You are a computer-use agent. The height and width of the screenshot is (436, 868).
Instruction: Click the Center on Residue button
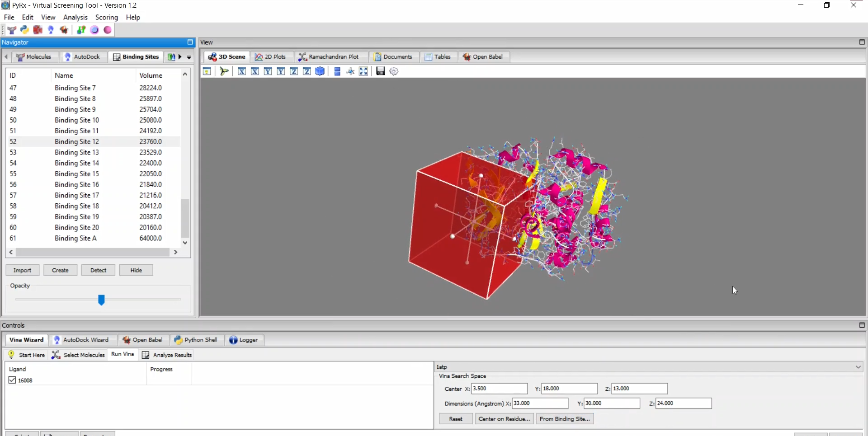click(x=504, y=419)
